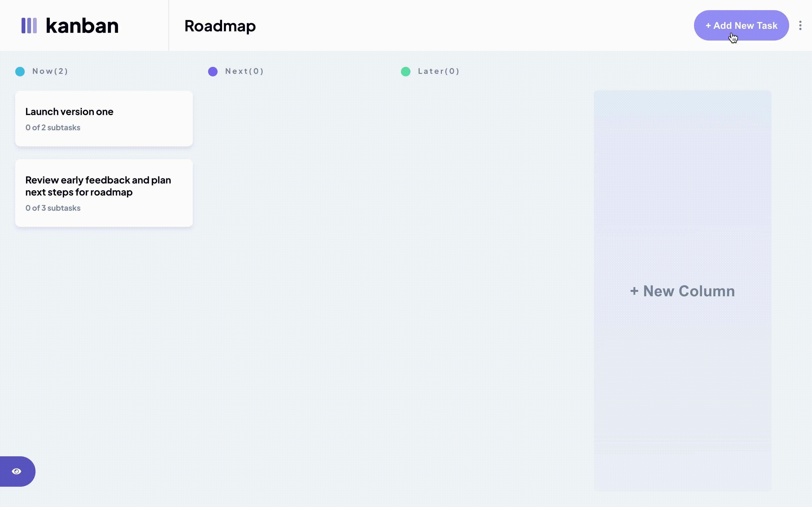Select the Next (0) column header

tap(244, 71)
